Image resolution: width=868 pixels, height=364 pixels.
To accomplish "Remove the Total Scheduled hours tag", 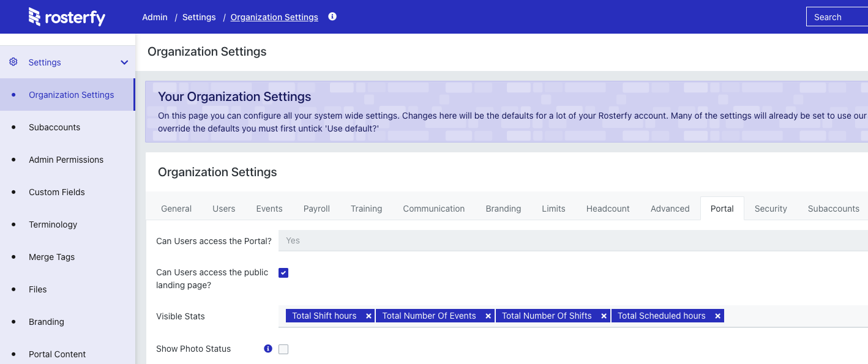I will [x=717, y=316].
